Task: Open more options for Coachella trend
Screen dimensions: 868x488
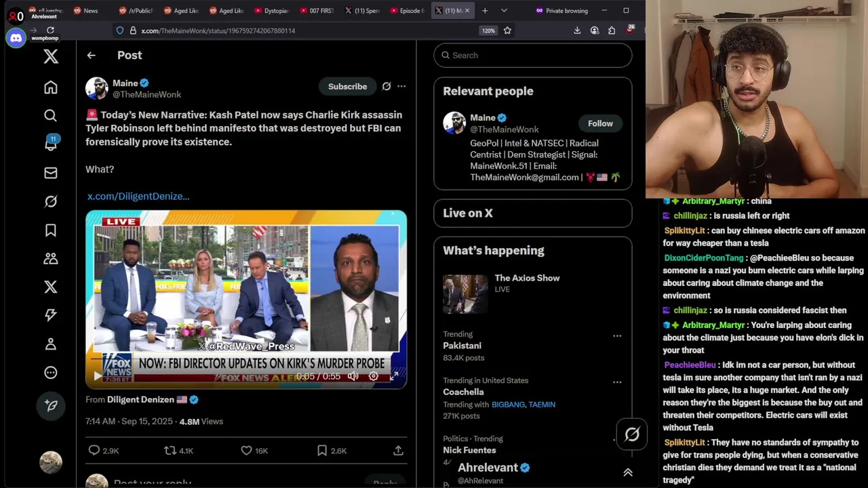Action: pyautogui.click(x=617, y=382)
